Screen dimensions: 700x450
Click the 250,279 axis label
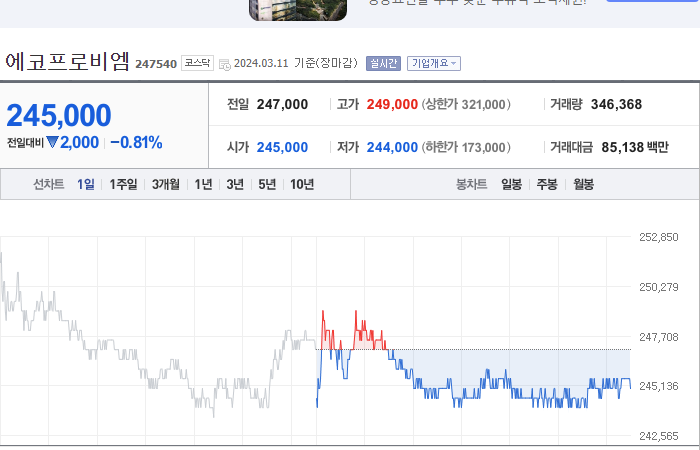tap(658, 287)
